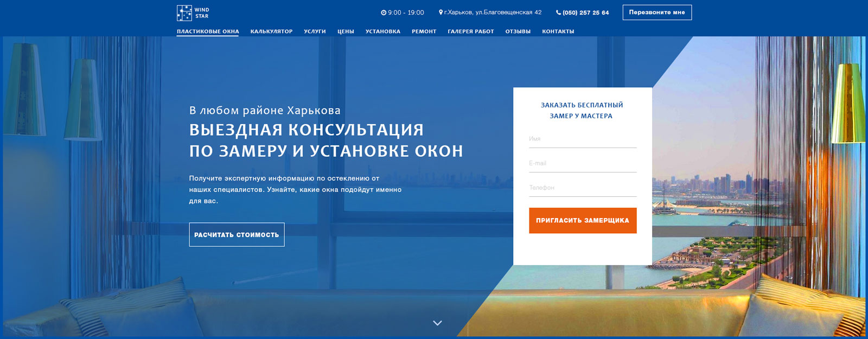Go to the Цены section

click(346, 31)
